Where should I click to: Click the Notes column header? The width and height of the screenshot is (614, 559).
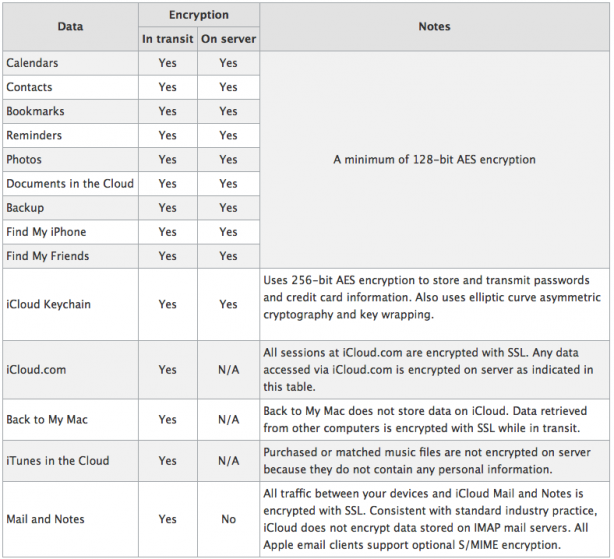(434, 27)
